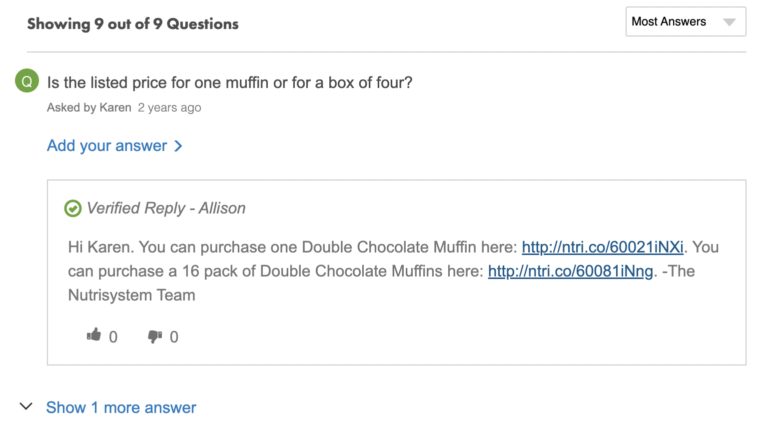Click the Verified Reply - Allison label
This screenshot has width=768, height=445.
tap(166, 208)
